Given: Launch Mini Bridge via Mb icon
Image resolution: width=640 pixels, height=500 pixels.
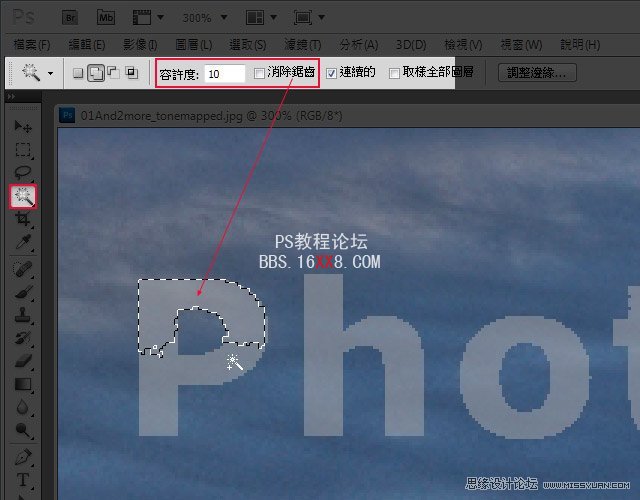Looking at the screenshot, I should [x=106, y=18].
